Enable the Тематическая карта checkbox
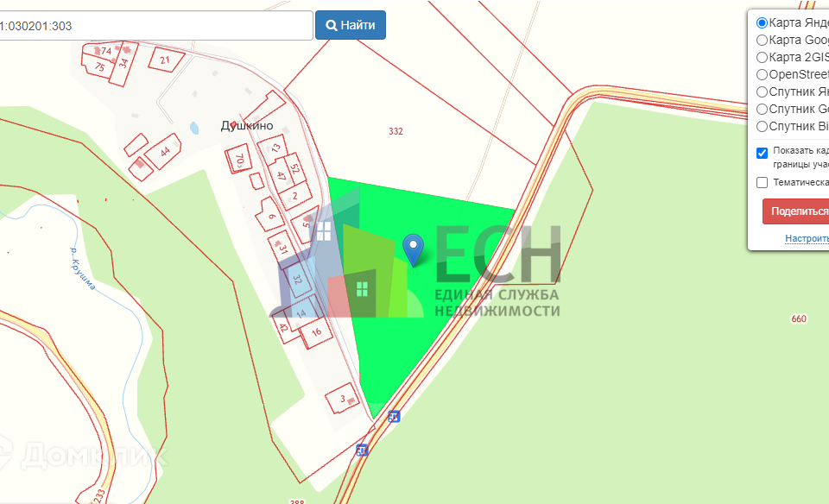829x504 pixels. pos(762,182)
